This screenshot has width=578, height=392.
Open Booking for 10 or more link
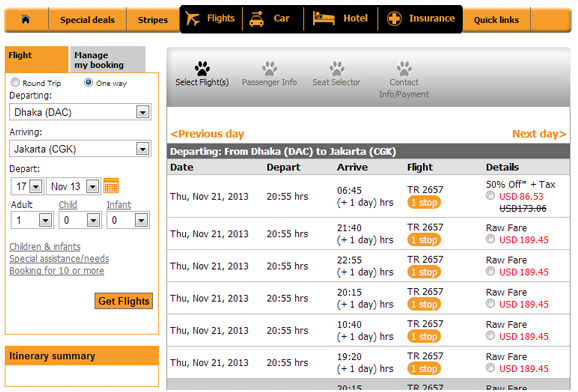click(57, 271)
